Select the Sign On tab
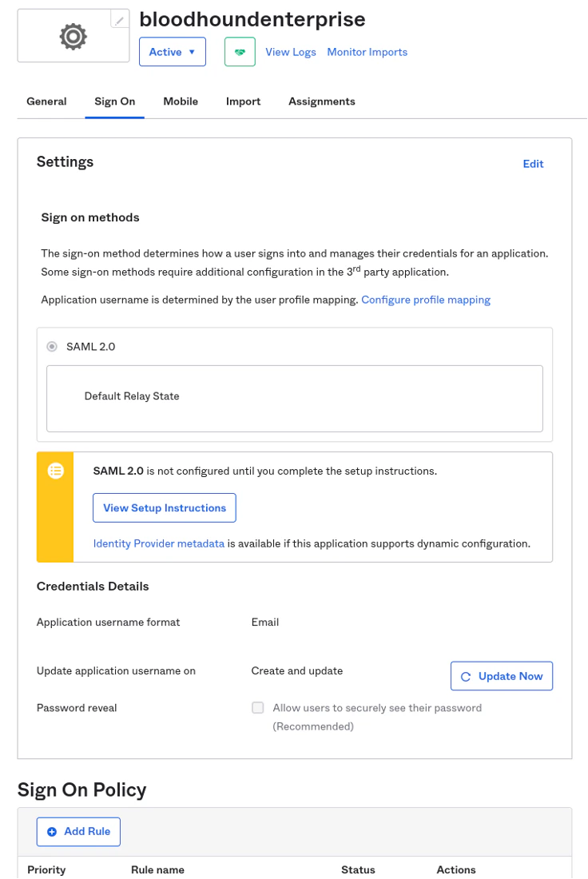 tap(115, 101)
